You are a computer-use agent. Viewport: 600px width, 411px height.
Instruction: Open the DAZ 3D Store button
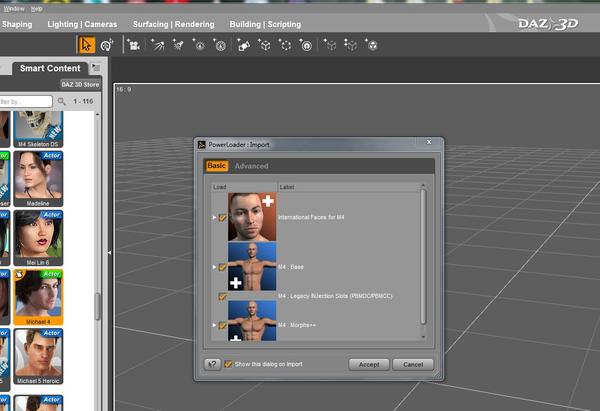pyautogui.click(x=80, y=84)
